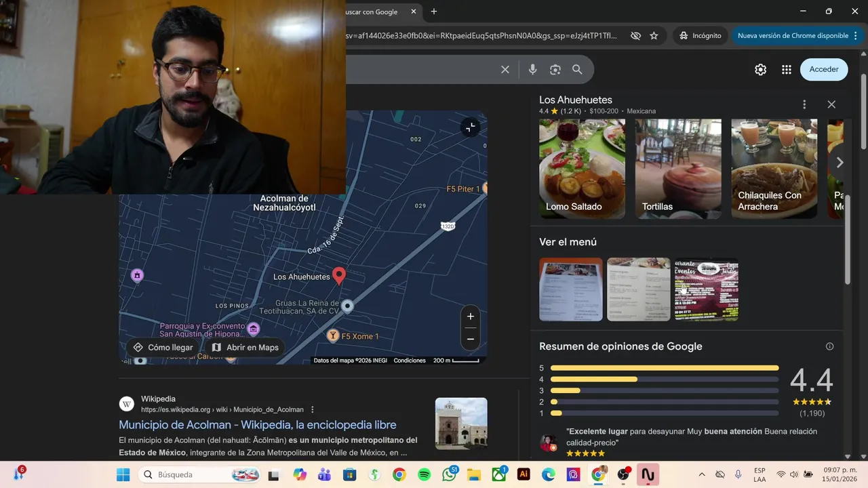Click the Acceder sign-in button
Viewport: 868px width, 488px height.
click(824, 69)
